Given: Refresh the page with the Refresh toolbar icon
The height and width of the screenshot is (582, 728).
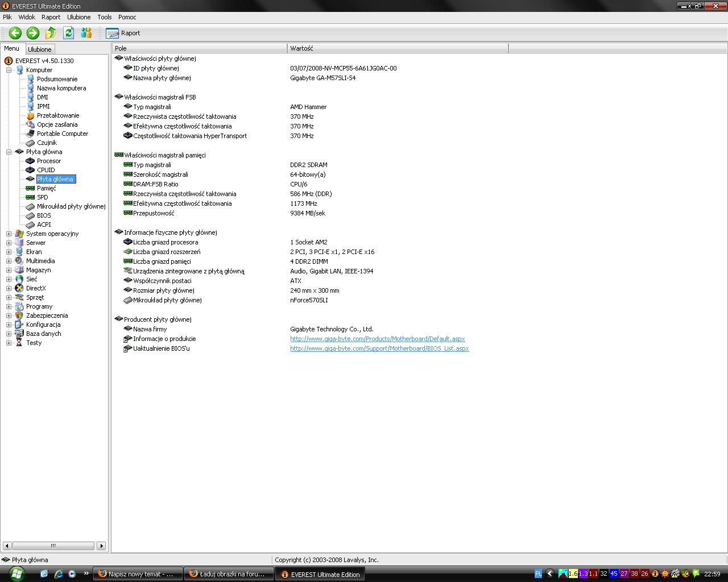Looking at the screenshot, I should [69, 33].
